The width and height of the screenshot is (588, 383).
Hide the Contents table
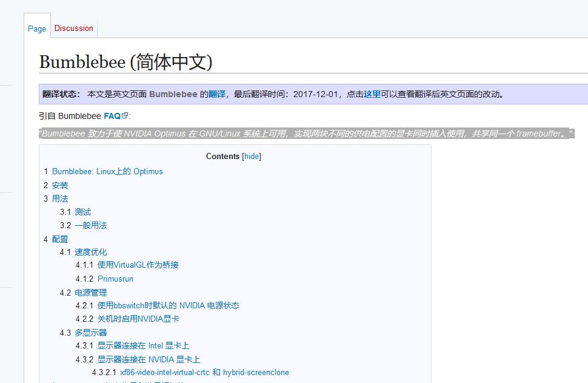pos(251,157)
